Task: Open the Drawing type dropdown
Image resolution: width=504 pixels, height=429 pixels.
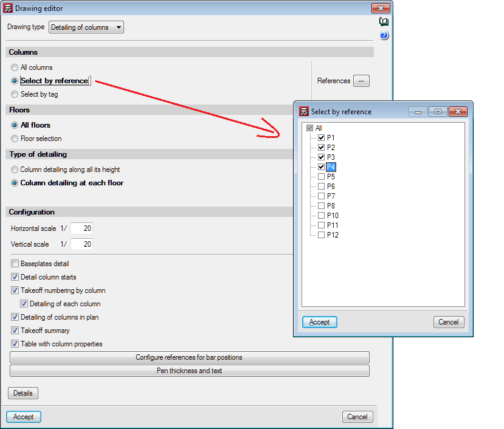Action: pos(86,27)
